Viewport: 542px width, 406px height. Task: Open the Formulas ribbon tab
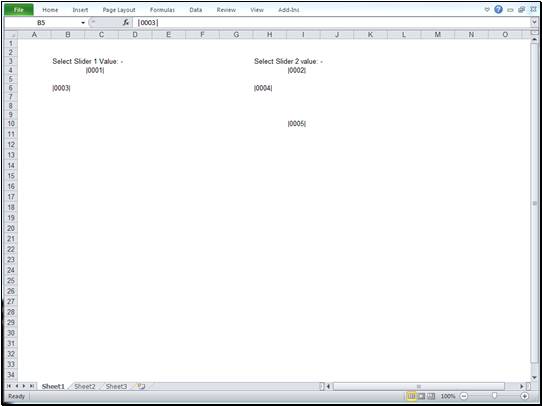(x=162, y=10)
